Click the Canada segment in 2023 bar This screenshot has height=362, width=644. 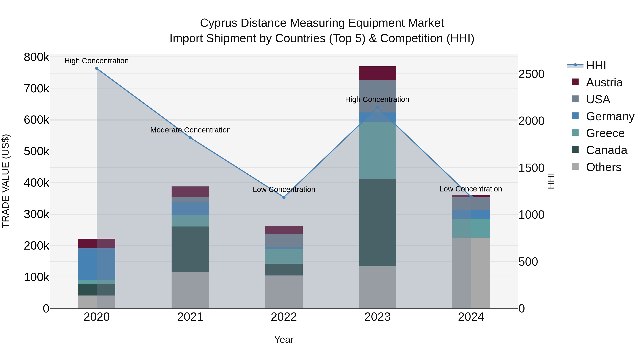[x=377, y=222]
